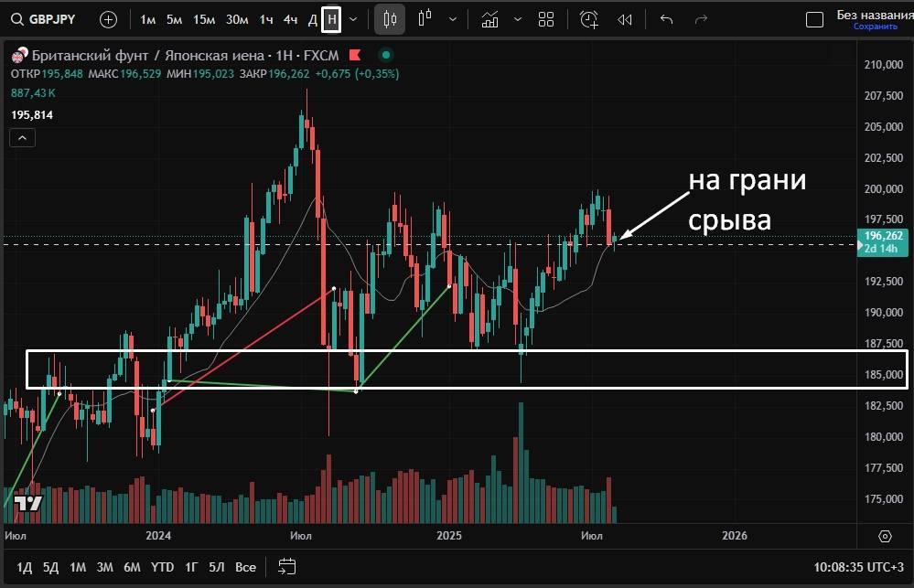
Task: Expand dropdown next to bar style icon
Action: [453, 19]
